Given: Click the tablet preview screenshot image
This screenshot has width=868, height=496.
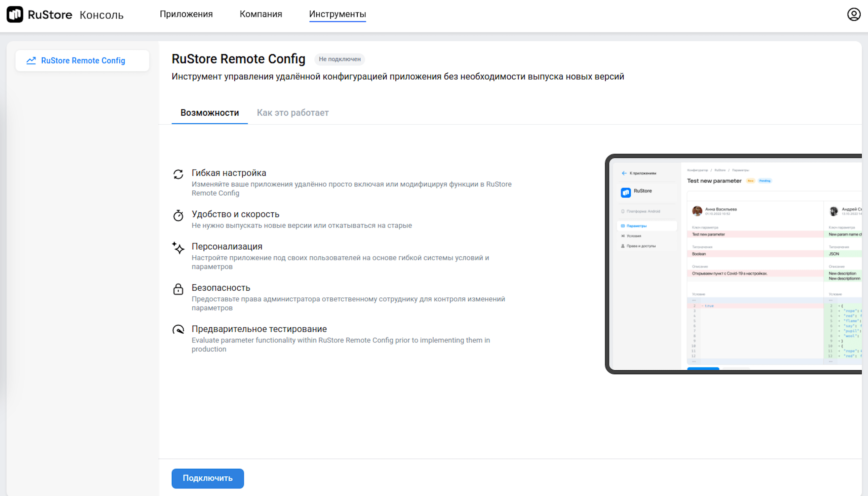Looking at the screenshot, I should (733, 264).
